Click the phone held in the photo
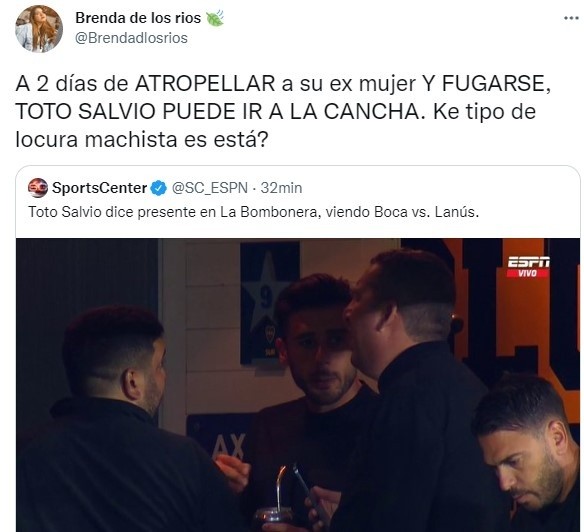The width and height of the screenshot is (584, 532). tap(302, 484)
